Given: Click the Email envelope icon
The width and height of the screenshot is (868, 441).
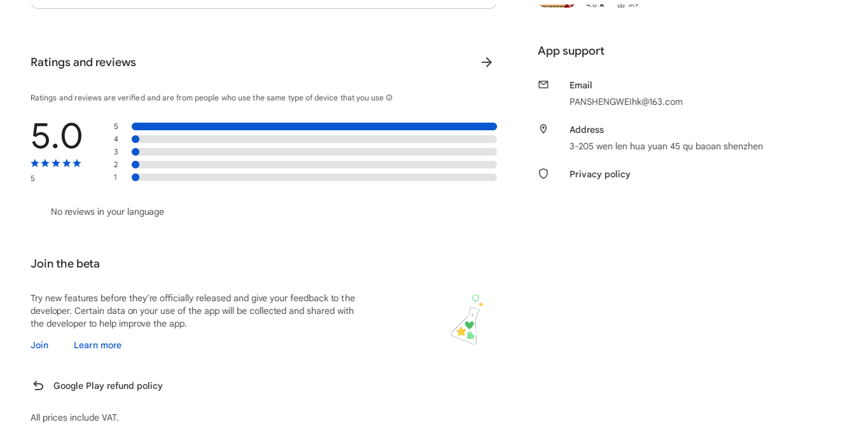Looking at the screenshot, I should (543, 85).
